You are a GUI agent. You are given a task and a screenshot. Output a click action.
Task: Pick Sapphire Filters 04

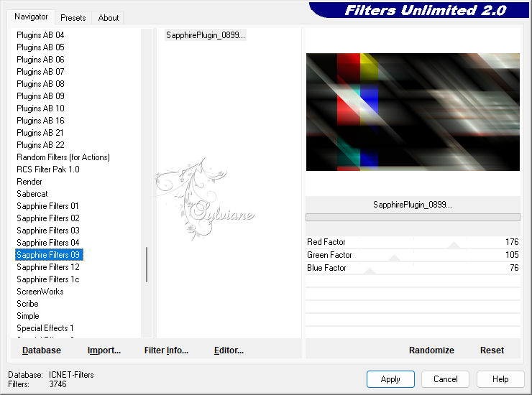48,243
